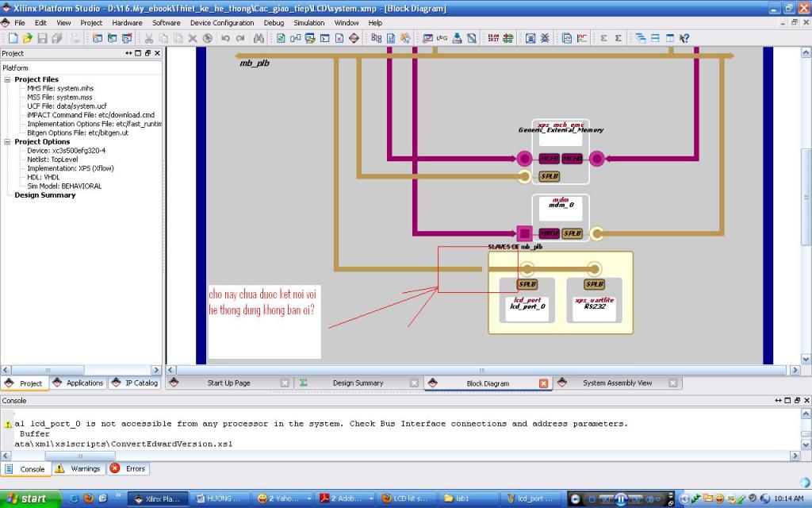This screenshot has height=508, width=812.
Task: Switch to the Start Up Page tab
Action: point(228,383)
